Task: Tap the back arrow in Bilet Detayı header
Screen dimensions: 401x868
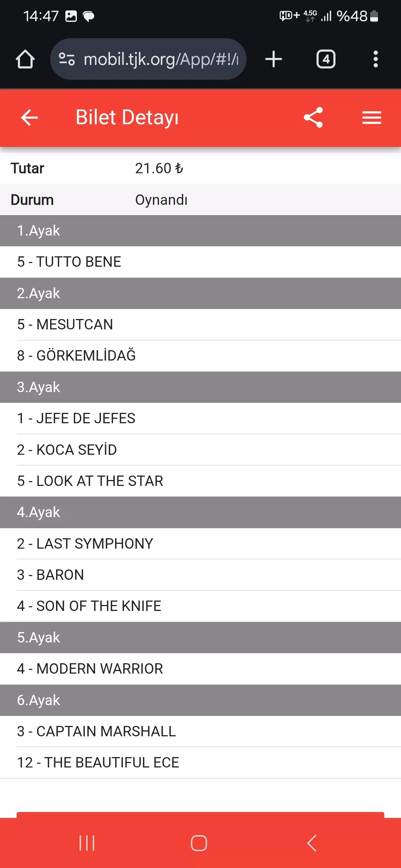Action: click(30, 118)
